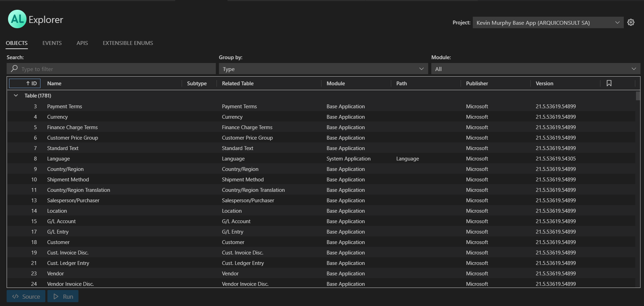Open the EXTENSIBLE ENUMS tab

[128, 43]
